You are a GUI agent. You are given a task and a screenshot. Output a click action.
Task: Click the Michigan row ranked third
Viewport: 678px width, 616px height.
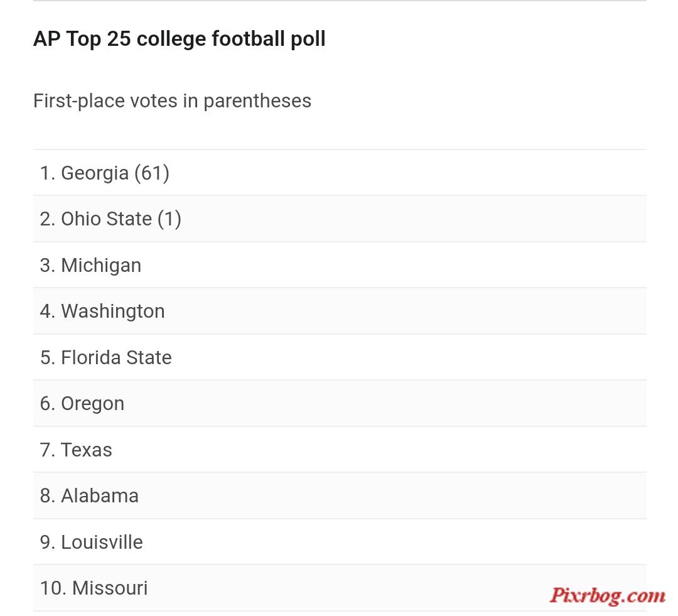click(x=340, y=265)
